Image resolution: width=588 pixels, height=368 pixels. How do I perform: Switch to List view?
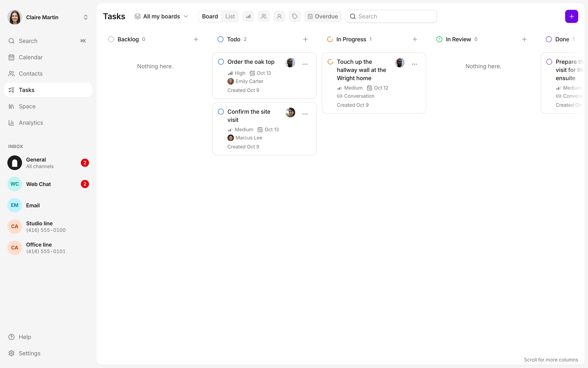point(230,16)
